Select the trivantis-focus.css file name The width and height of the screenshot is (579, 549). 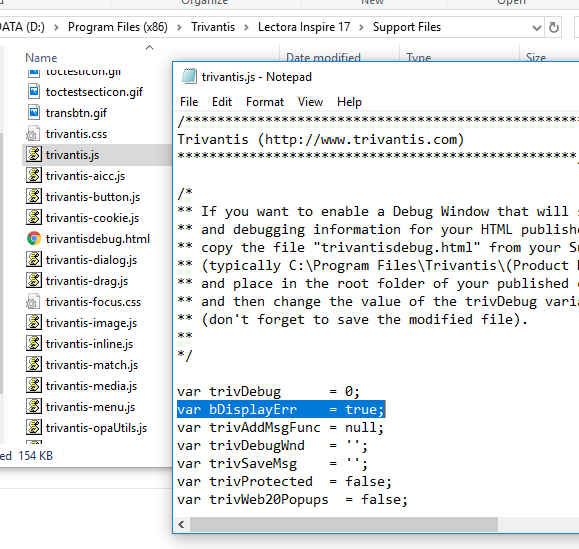click(93, 302)
